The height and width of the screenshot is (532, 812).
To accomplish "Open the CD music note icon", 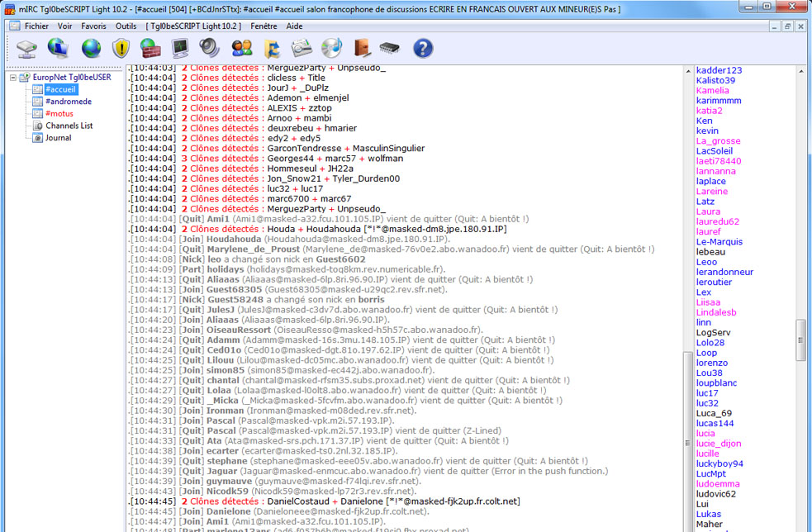I will coord(331,48).
